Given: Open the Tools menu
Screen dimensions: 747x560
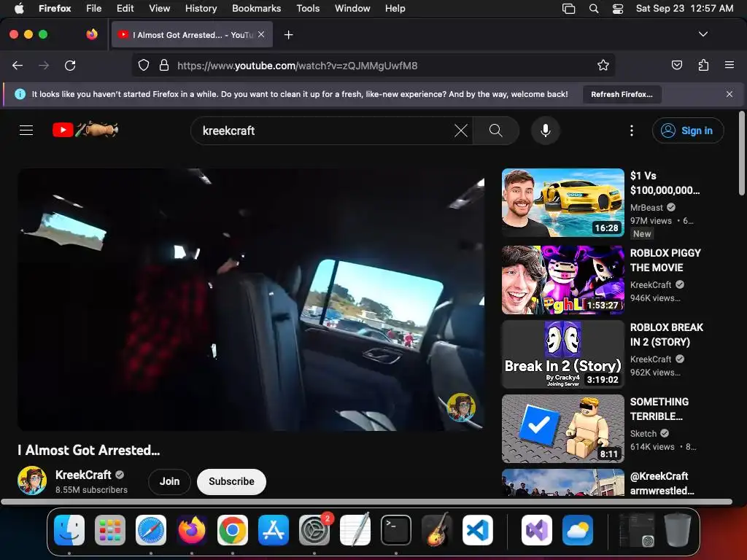Looking at the screenshot, I should point(308,9).
